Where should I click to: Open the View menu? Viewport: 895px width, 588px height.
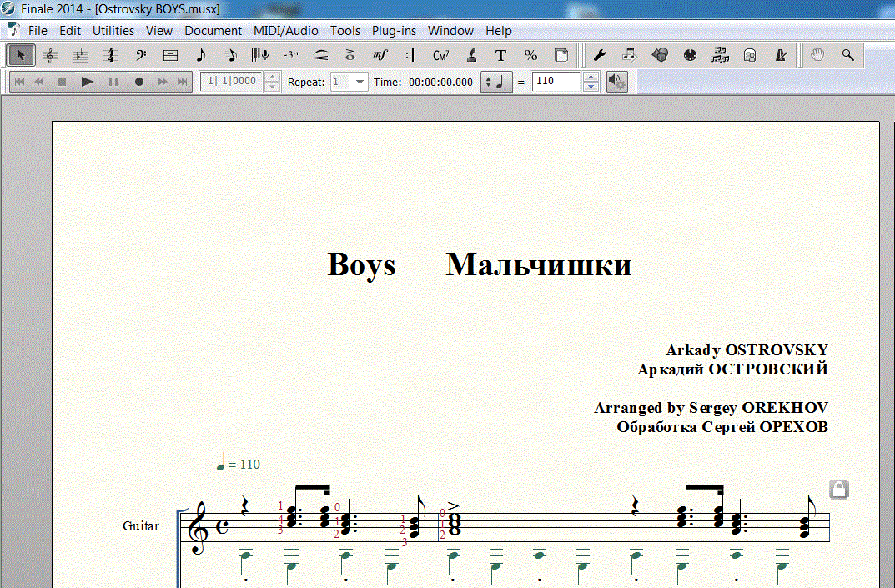[159, 31]
